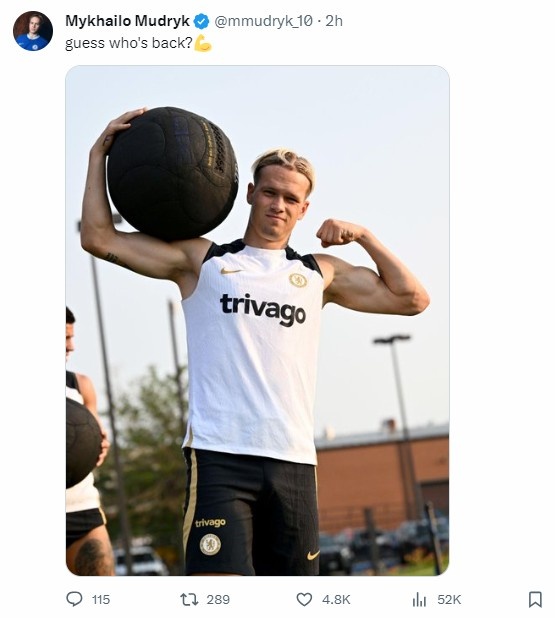Click the blue verified badge
Screen dimensions: 555x618
(x=202, y=21)
